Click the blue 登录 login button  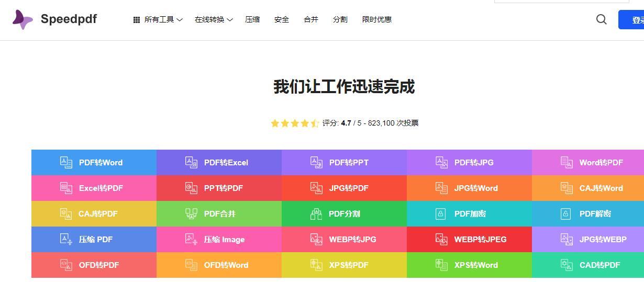631,20
